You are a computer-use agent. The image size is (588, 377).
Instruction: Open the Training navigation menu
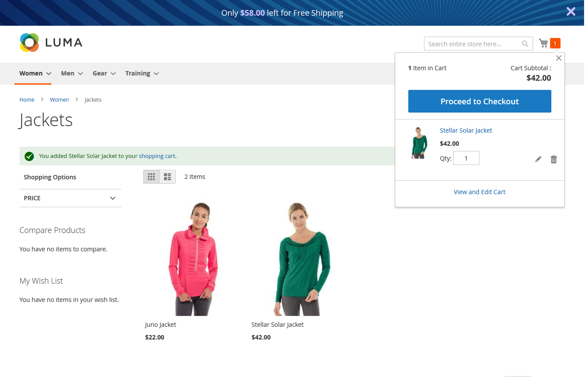pos(142,73)
